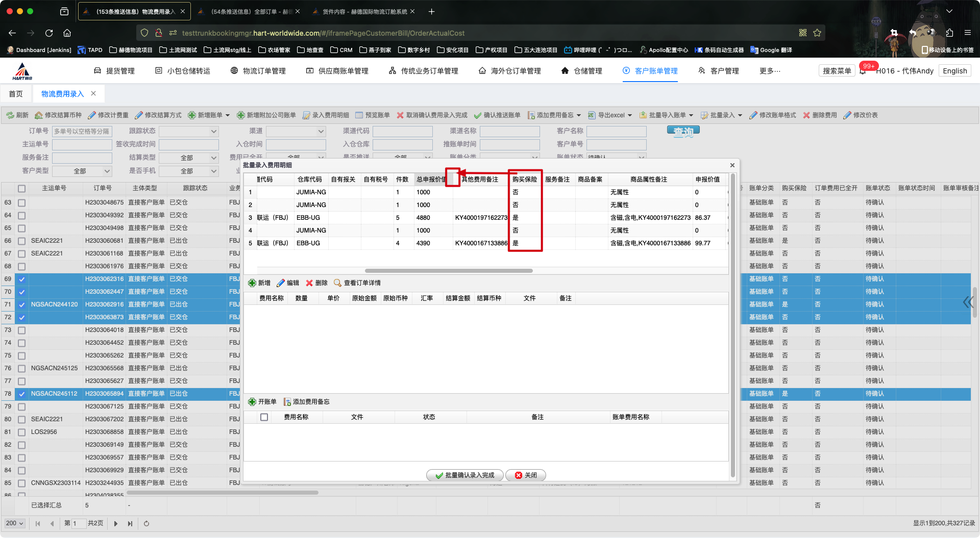Toggle the select-all checkbox in bill list header
The height and width of the screenshot is (538, 980).
(21, 189)
